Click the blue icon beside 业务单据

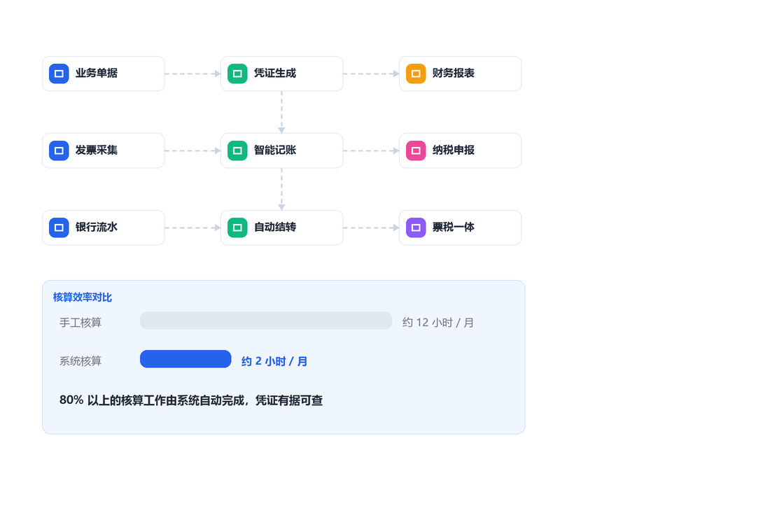click(x=59, y=73)
